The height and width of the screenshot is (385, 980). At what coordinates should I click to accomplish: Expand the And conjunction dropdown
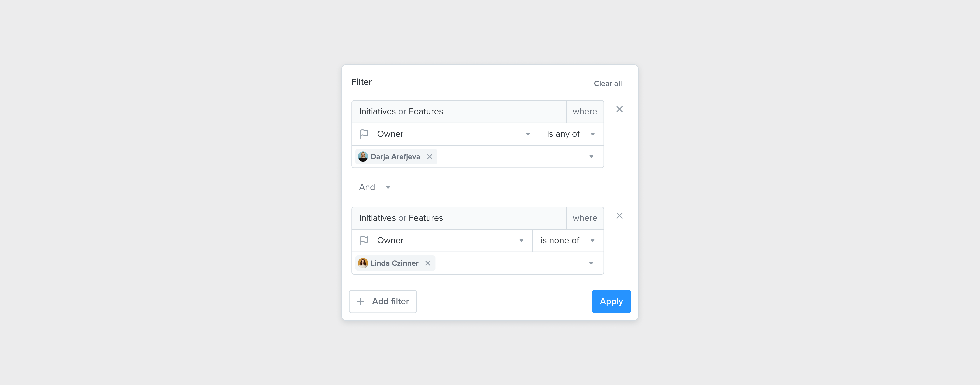click(x=388, y=188)
